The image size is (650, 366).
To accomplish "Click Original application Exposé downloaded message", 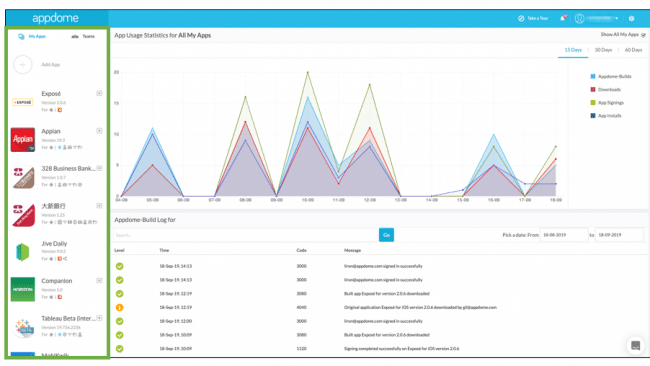I will click(x=420, y=308).
